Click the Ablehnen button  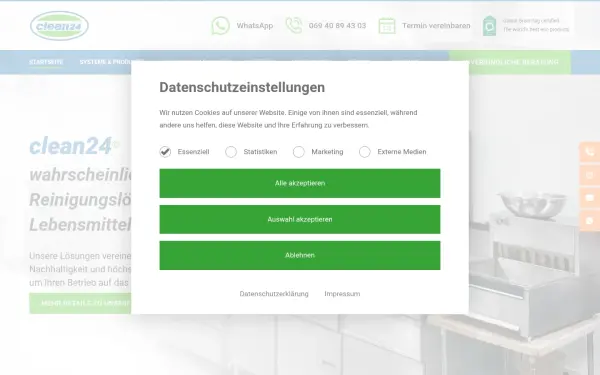click(x=300, y=255)
